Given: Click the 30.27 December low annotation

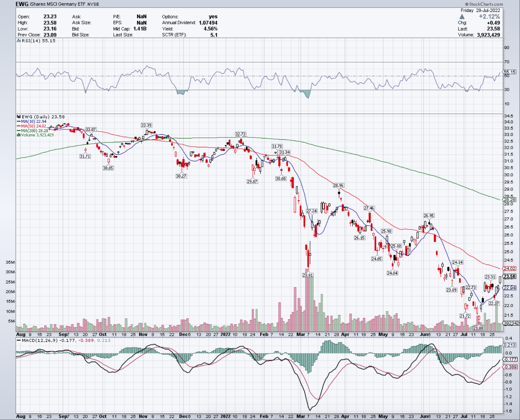Looking at the screenshot, I should pos(181,176).
